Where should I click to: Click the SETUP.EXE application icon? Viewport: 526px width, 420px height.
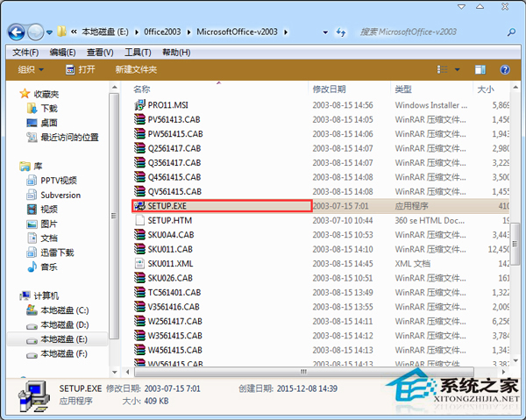pyautogui.click(x=139, y=206)
